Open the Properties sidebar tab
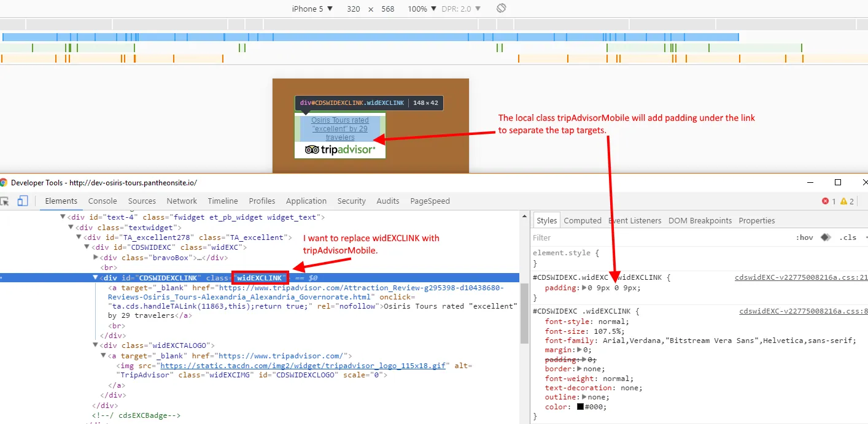Viewport: 868px width, 424px height. coord(757,220)
